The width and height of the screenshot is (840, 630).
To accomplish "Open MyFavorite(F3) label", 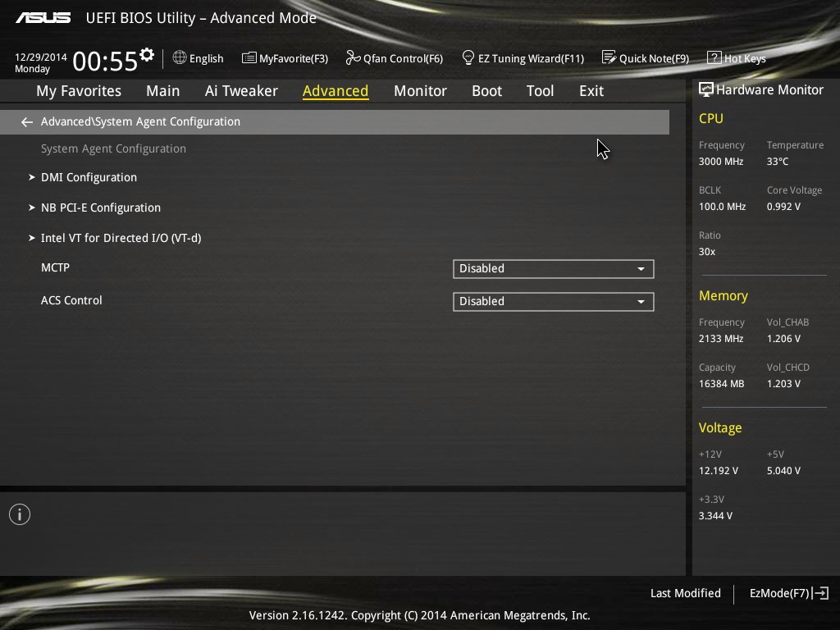I will pyautogui.click(x=294, y=58).
